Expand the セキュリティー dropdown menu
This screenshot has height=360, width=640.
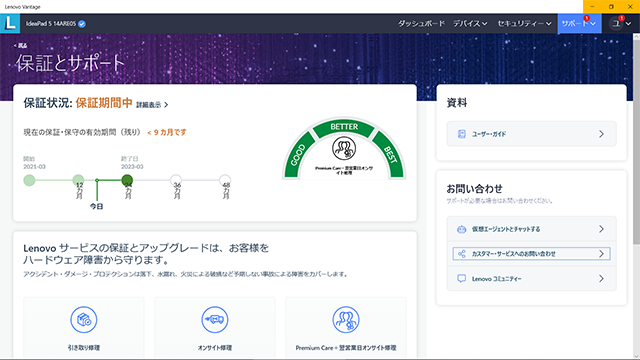pos(524,24)
